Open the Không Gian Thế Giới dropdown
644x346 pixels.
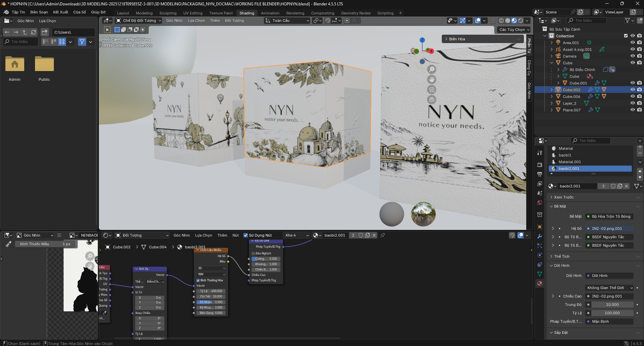point(610,288)
